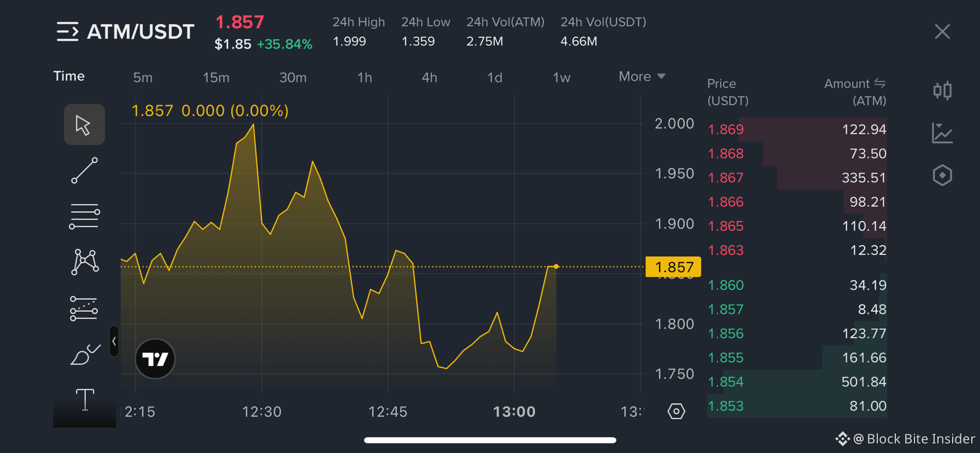Toggle the Amount unit swap arrows

point(879,83)
